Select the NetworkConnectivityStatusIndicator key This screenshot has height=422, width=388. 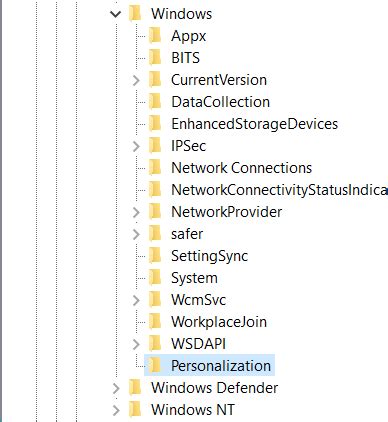[x=279, y=190]
